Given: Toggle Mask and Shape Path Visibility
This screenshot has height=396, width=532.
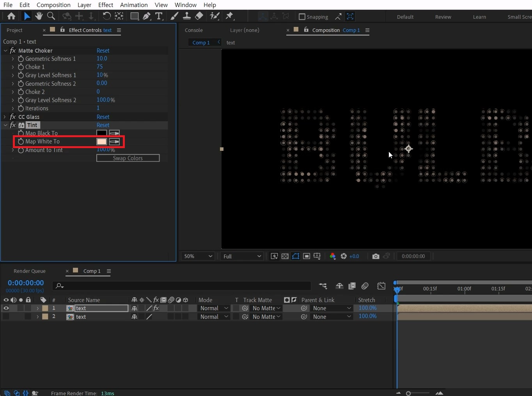Looking at the screenshot, I should (x=296, y=256).
